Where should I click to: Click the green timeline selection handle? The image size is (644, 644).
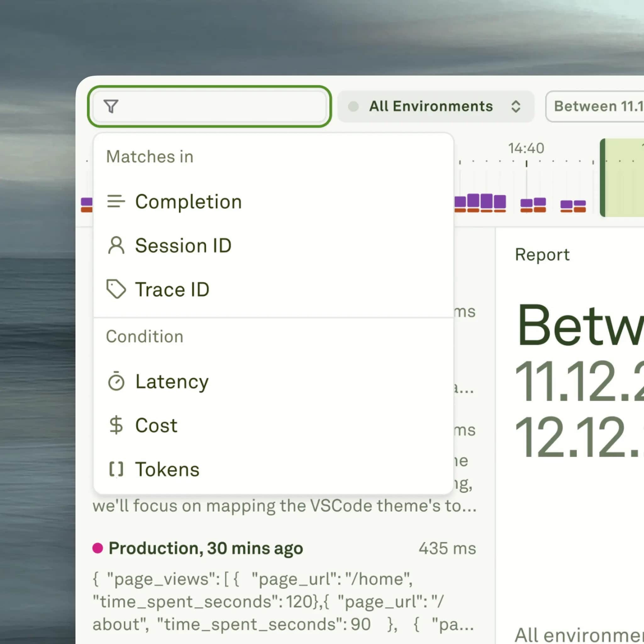click(x=602, y=178)
